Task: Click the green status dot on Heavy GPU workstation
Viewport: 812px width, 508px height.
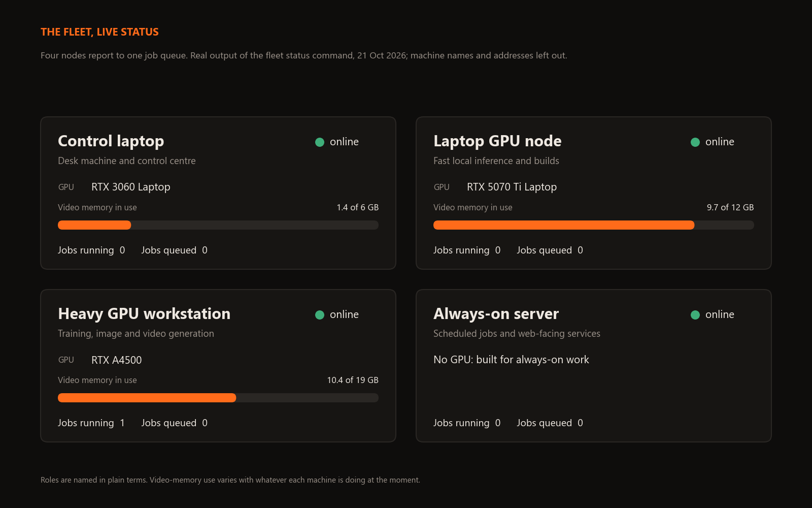Action: click(320, 315)
